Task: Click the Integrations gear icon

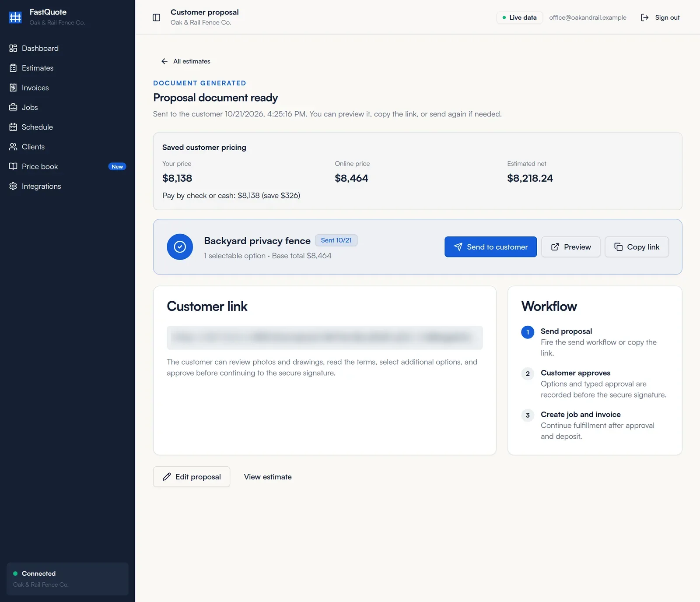Action: [13, 186]
